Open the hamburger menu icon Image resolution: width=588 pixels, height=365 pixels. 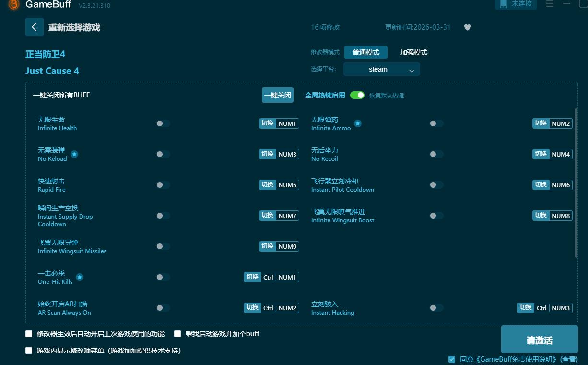pos(550,4)
